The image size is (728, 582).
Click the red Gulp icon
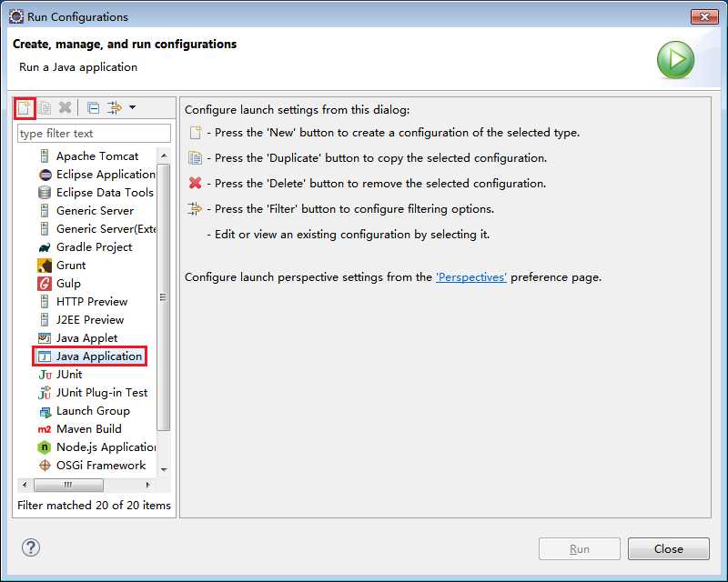coord(45,284)
